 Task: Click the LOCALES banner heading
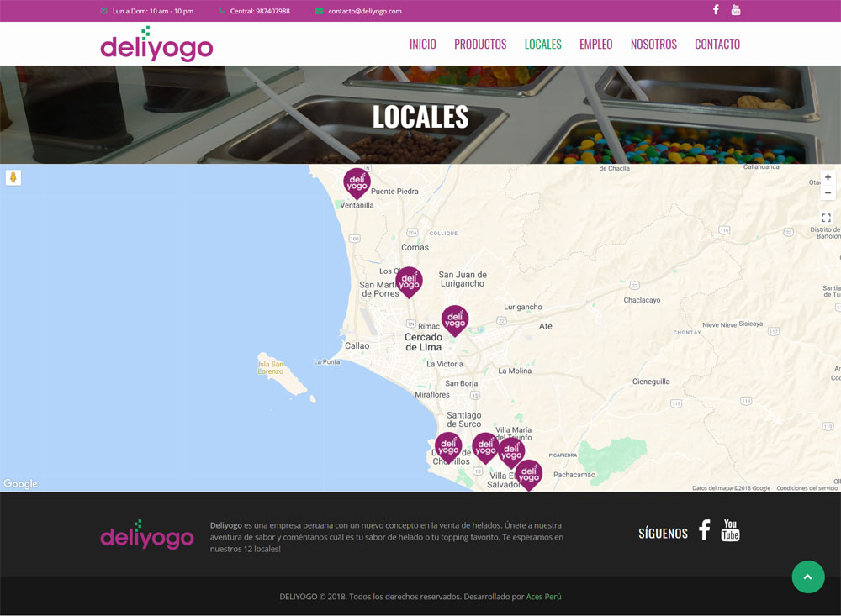(420, 116)
